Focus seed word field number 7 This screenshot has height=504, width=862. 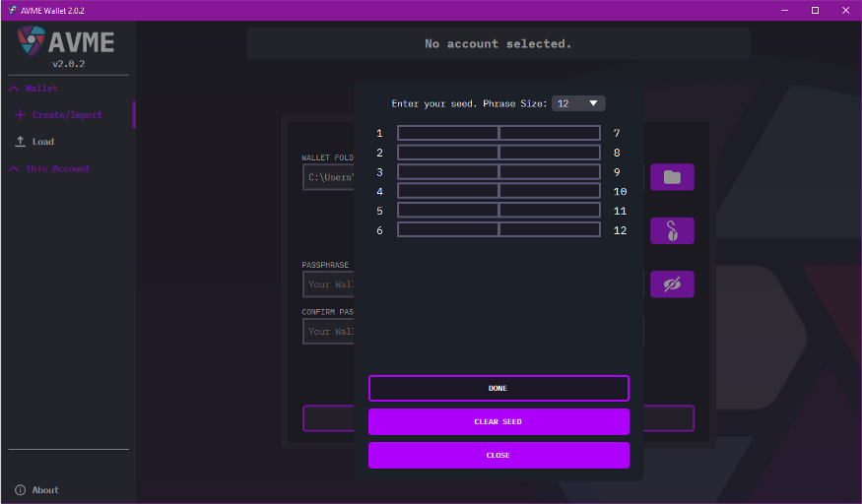pyautogui.click(x=550, y=133)
